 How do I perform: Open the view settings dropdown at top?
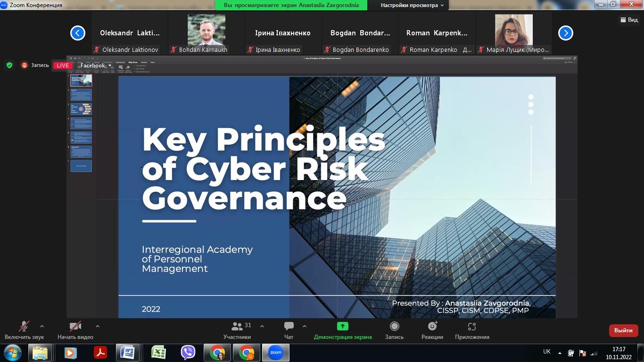(413, 5)
